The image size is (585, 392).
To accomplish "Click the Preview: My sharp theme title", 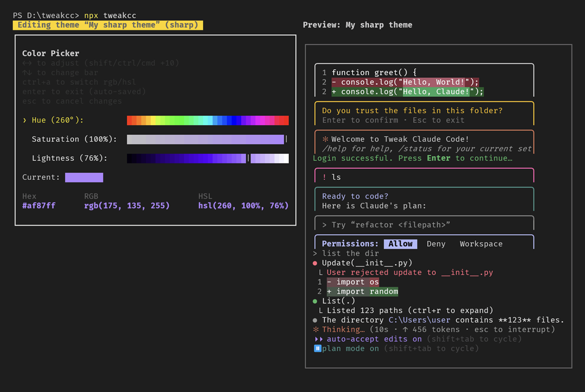I will click(358, 25).
